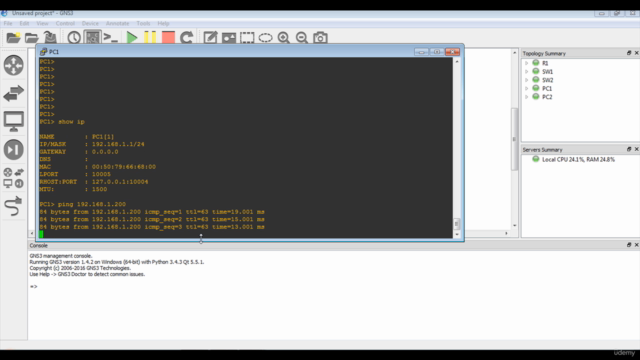
Task: Click the Zoom out magnifier icon
Action: tap(302, 38)
